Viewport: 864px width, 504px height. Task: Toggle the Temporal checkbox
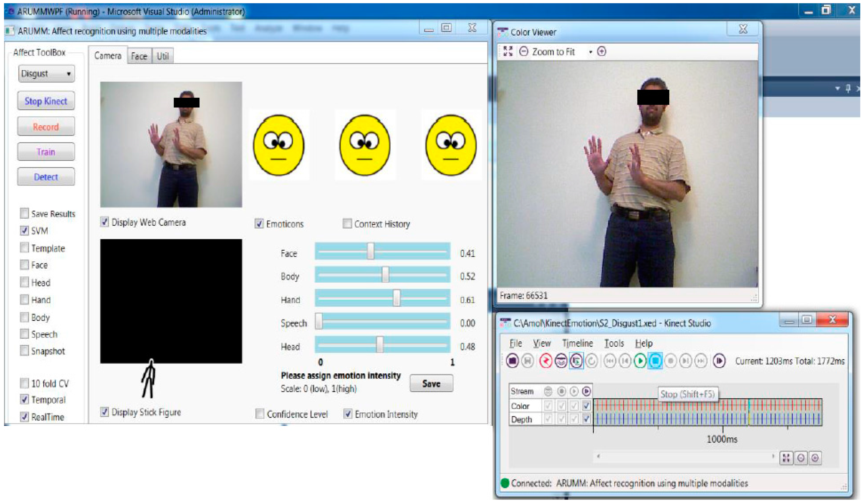[x=24, y=399]
